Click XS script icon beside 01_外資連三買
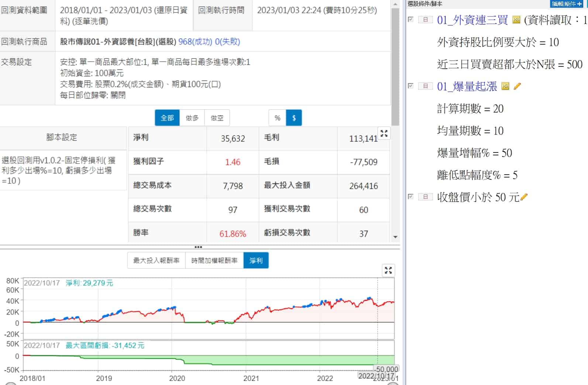This screenshot has height=385, width=588. pos(516,20)
